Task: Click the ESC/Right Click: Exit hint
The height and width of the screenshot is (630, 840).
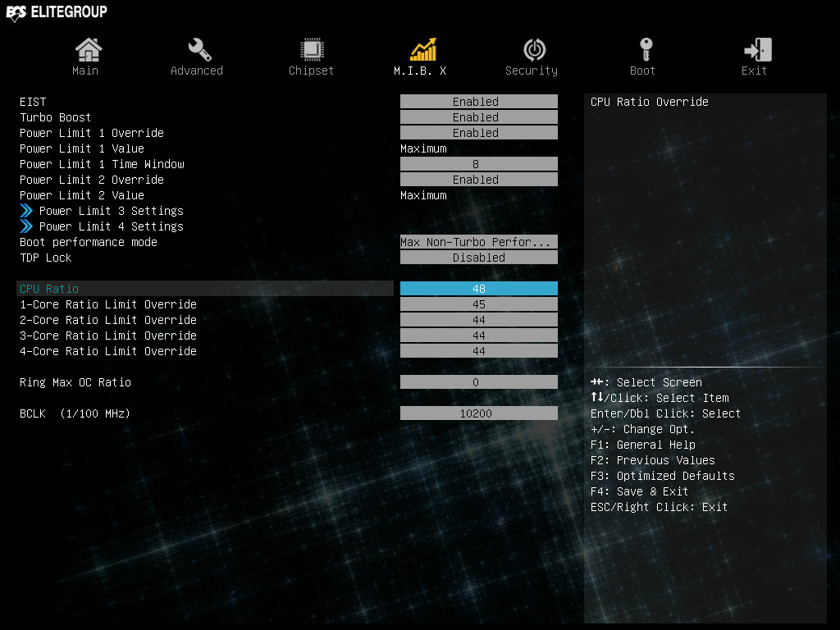Action: (x=659, y=507)
